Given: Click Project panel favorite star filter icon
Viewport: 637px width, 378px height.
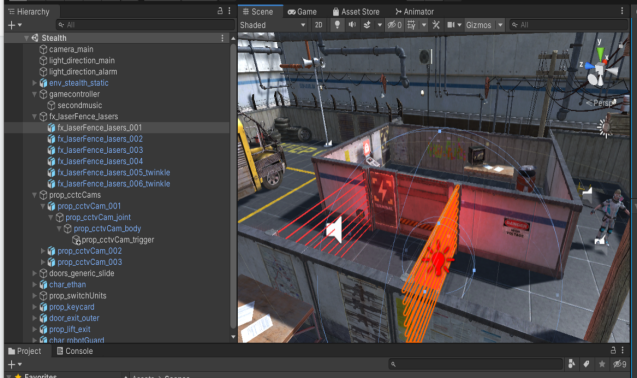Looking at the screenshot, I should (602, 364).
